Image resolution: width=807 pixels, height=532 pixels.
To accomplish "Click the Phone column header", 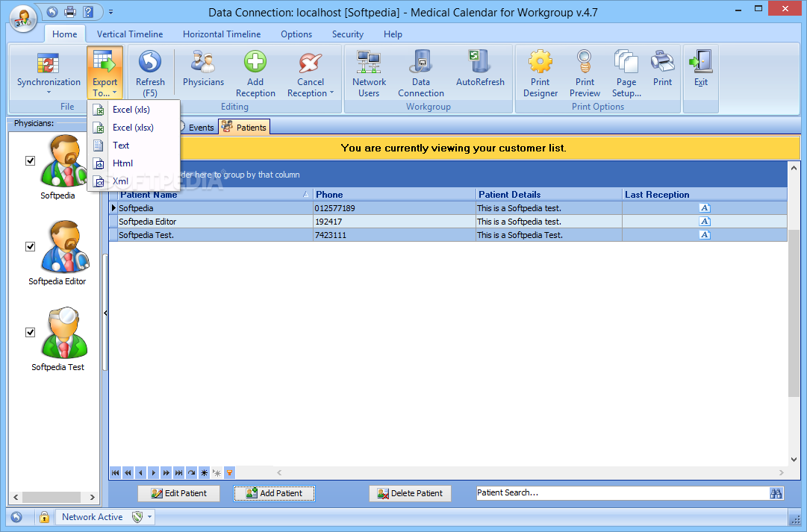I will (x=394, y=195).
